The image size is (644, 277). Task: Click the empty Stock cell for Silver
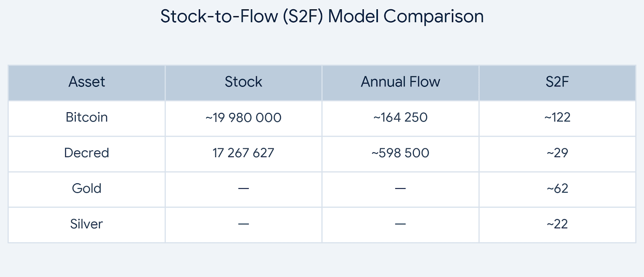coord(243,224)
